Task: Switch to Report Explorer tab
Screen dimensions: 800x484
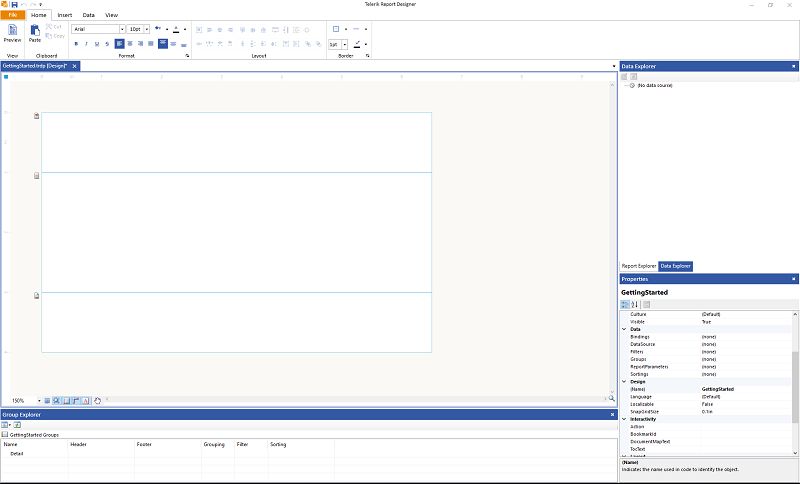Action: tap(639, 266)
